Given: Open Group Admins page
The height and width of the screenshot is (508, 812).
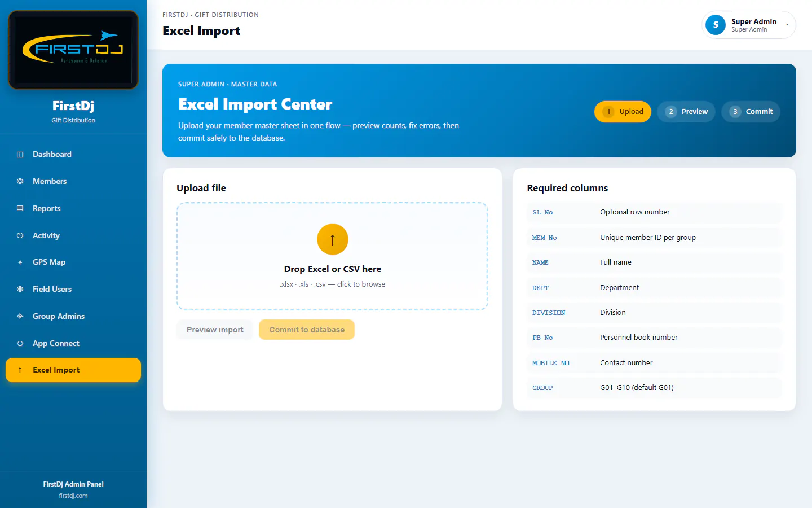Looking at the screenshot, I should point(73,317).
